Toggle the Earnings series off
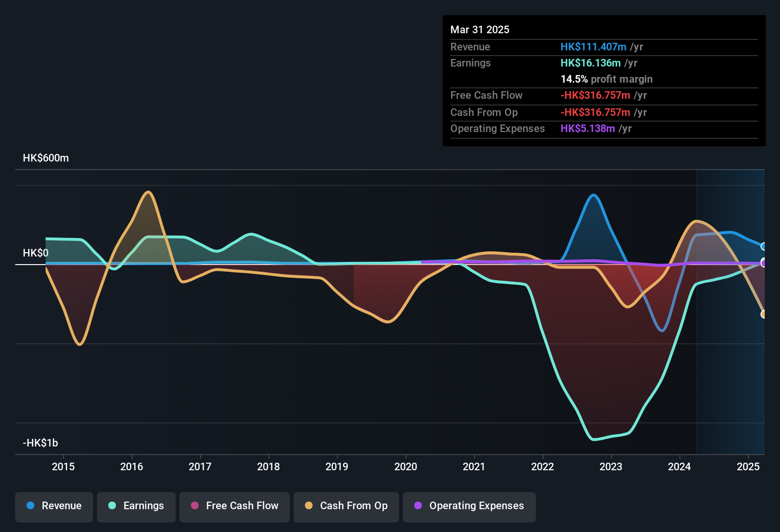Screen dimensions: 780x532 pos(136,506)
